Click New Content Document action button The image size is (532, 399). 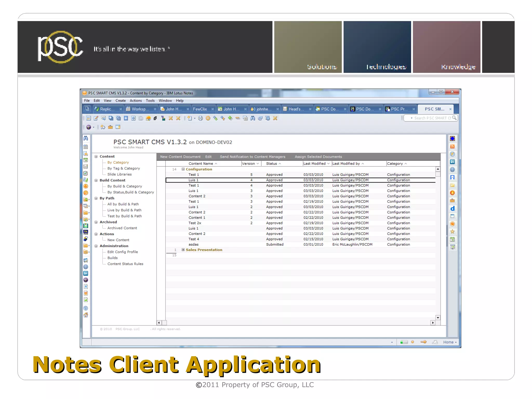tap(180, 157)
